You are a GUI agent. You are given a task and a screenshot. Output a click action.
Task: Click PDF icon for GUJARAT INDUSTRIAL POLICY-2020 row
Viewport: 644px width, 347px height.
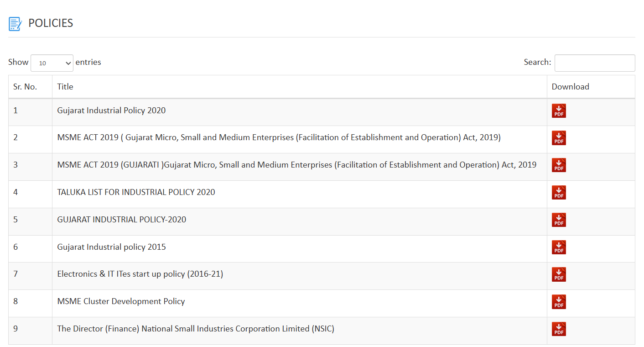[x=559, y=220]
